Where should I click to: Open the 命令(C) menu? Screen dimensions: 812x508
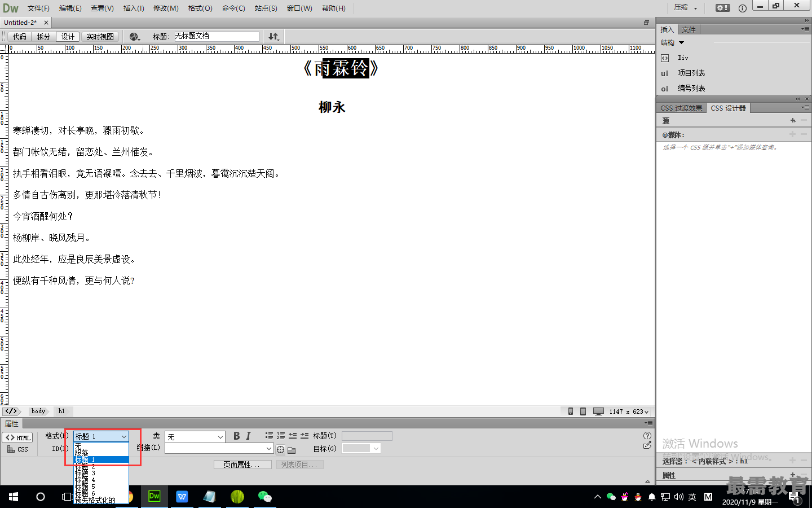pyautogui.click(x=233, y=8)
